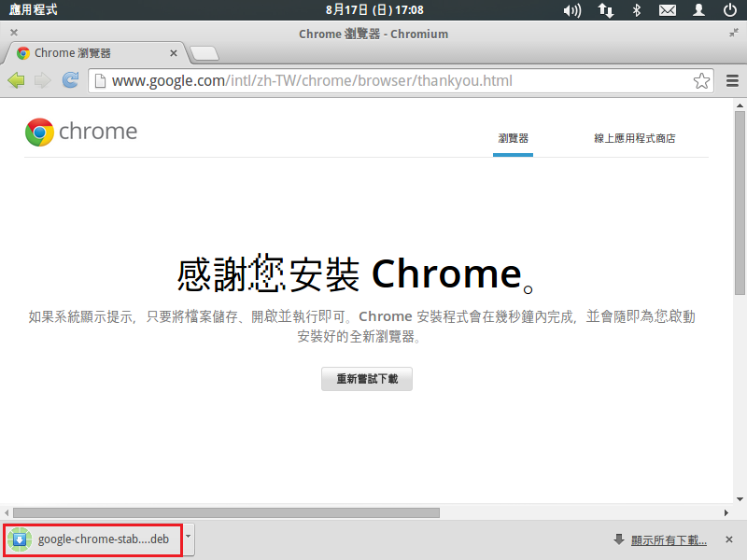Click the greyed forward navigation arrow
This screenshot has height=560, width=747.
click(x=43, y=80)
